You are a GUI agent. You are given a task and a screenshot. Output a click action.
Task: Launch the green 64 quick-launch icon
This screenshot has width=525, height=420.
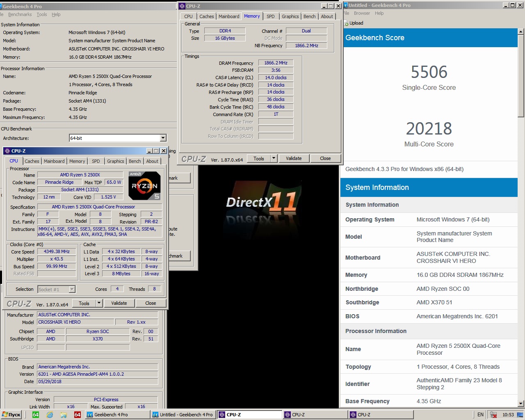(x=36, y=415)
